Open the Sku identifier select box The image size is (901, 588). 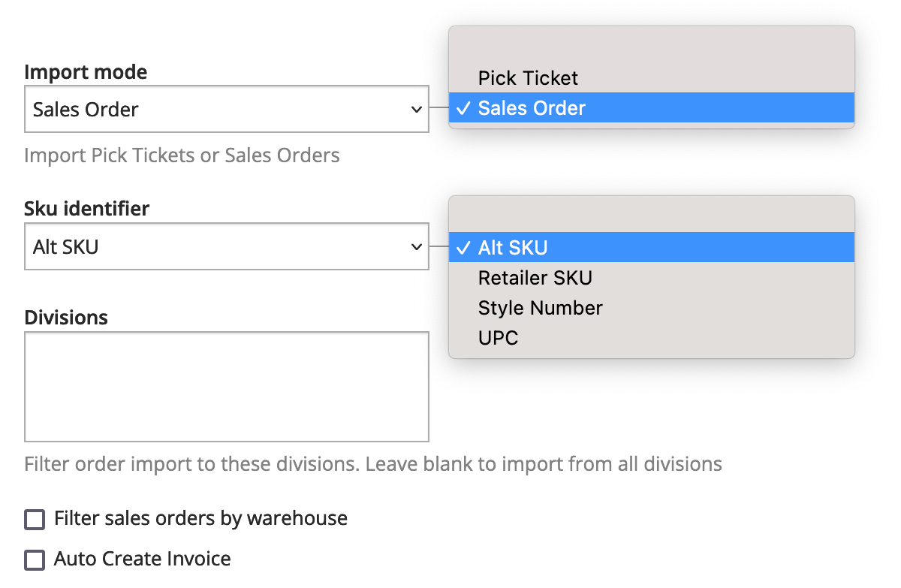[x=225, y=246]
